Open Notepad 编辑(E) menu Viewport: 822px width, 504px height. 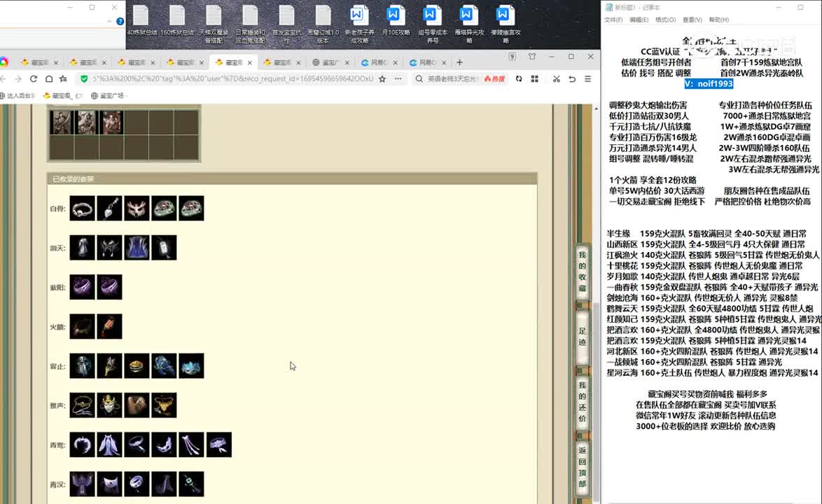coord(639,20)
